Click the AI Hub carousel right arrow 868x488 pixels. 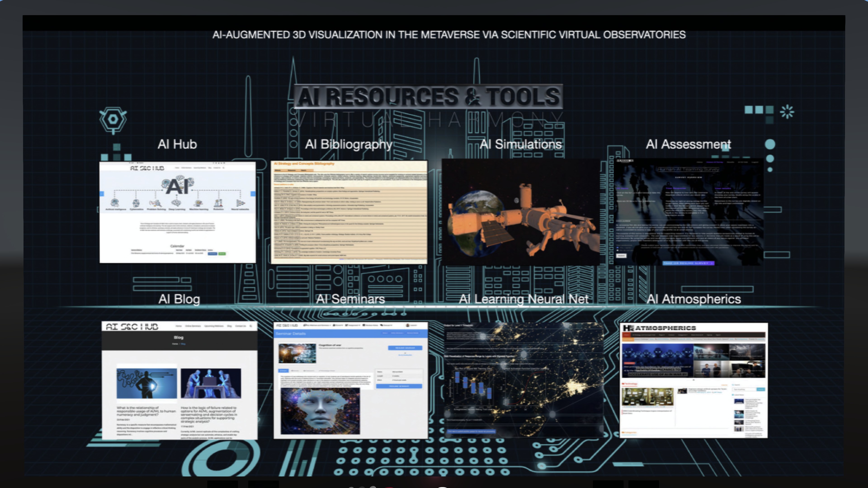pos(253,194)
